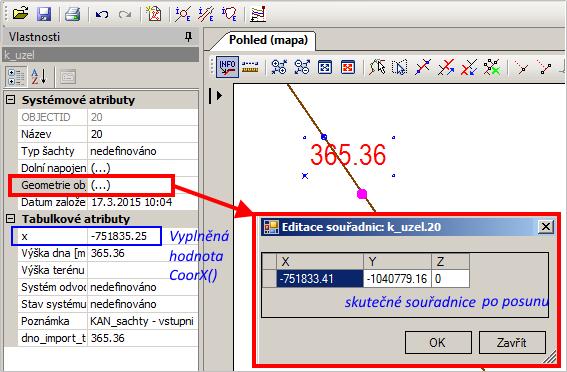This screenshot has width=567, height=372.
Task: Close the Editace souřadnic dialog
Action: (x=546, y=227)
